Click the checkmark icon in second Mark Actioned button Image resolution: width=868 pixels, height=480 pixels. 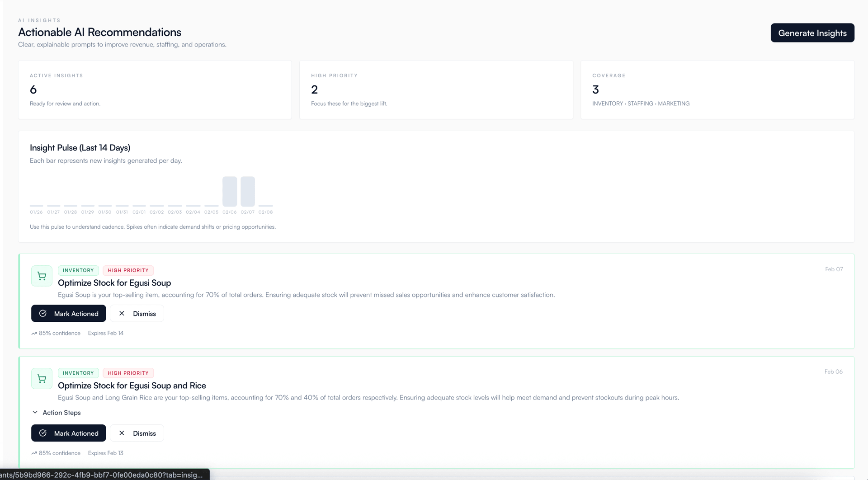(x=43, y=433)
